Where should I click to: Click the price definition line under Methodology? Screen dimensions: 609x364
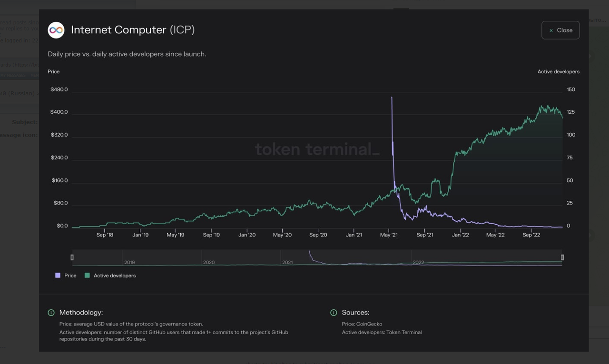click(131, 324)
